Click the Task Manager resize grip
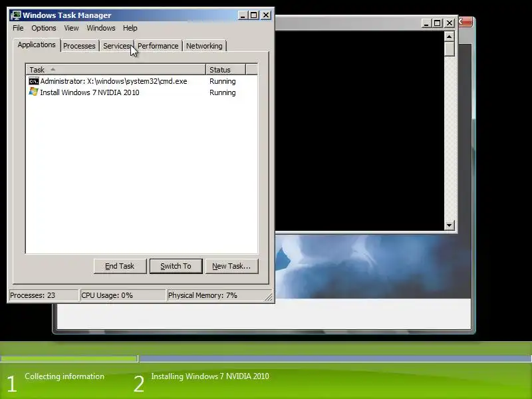The width and height of the screenshot is (532, 399). click(269, 297)
